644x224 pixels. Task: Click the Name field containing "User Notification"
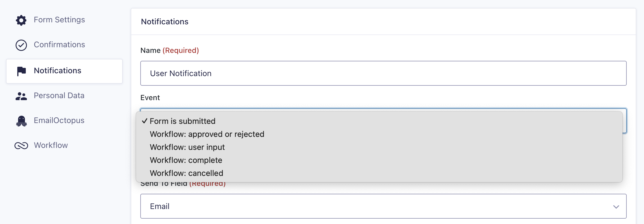[x=383, y=73]
